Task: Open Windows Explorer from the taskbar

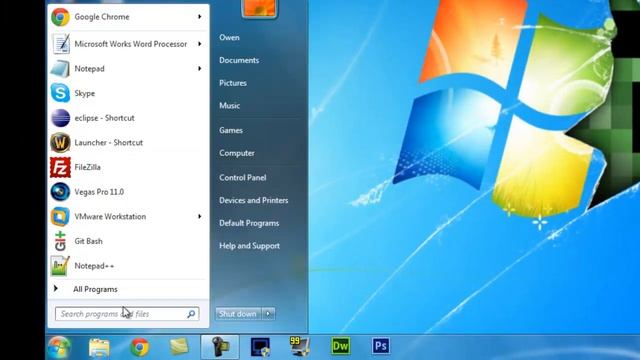Action: click(99, 348)
